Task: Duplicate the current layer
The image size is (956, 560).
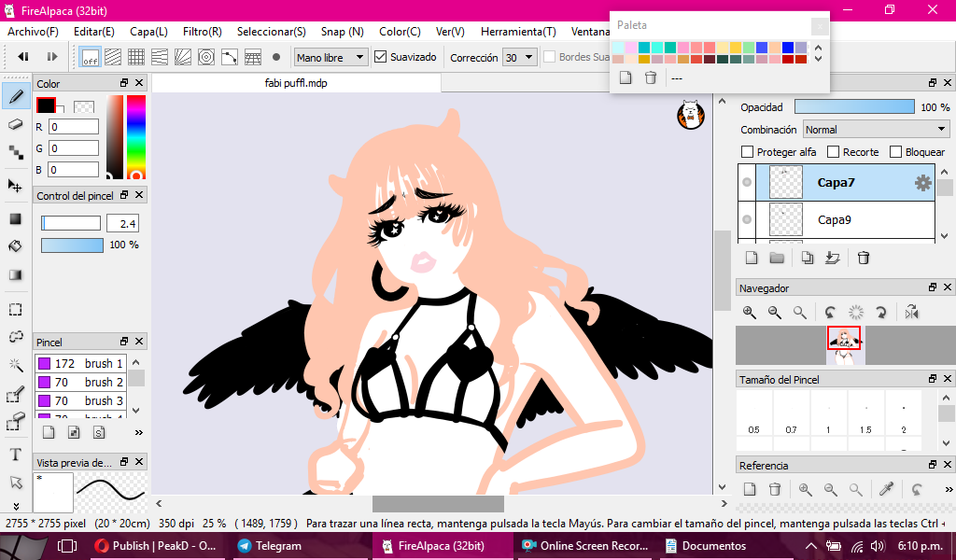Action: (x=808, y=258)
